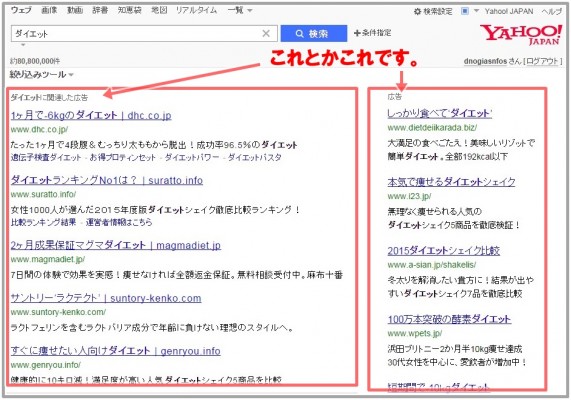Click the blue square icon beside Yahoo! JAPAN
The height and width of the screenshot is (400, 571).
point(465,11)
